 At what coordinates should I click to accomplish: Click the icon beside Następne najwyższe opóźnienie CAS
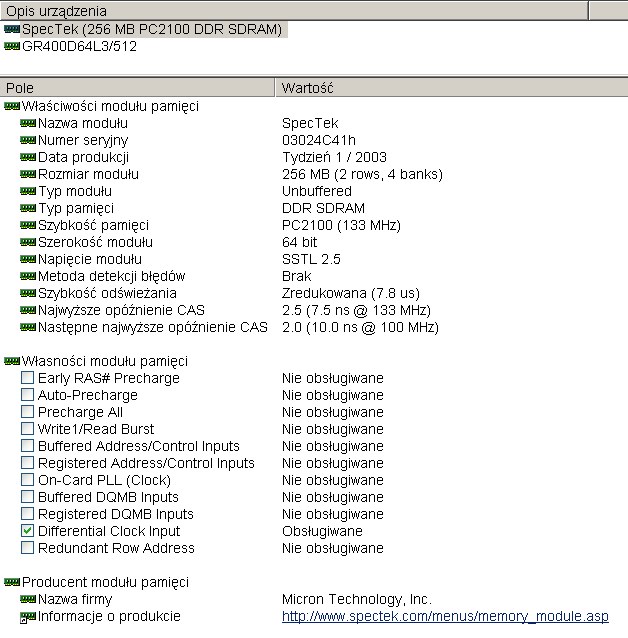coord(28,328)
